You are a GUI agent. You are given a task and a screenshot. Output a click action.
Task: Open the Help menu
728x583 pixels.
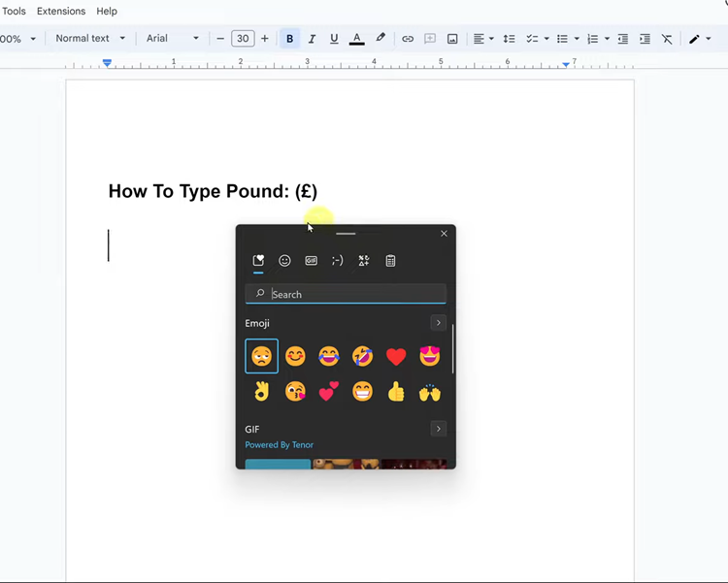tap(107, 11)
